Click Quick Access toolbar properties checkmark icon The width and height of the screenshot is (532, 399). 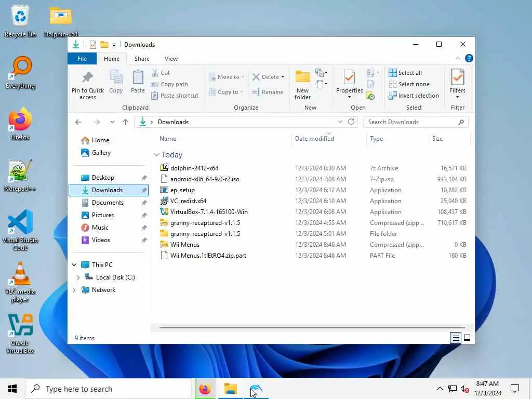(x=92, y=45)
